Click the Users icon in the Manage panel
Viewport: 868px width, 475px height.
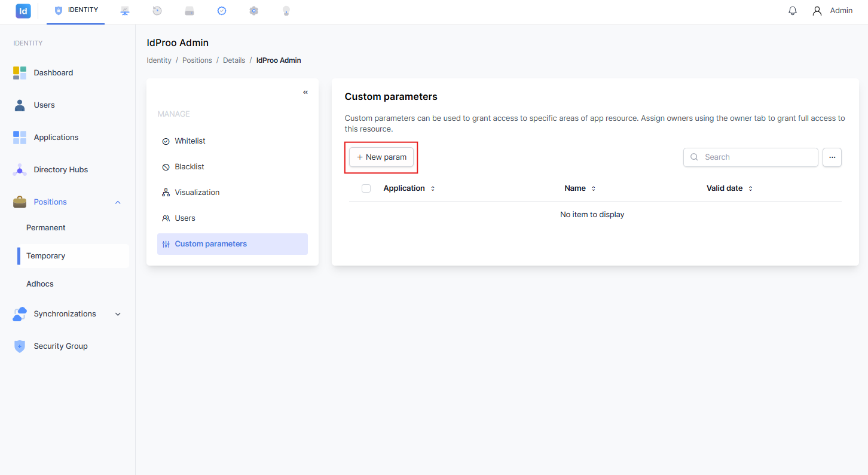coord(166,218)
